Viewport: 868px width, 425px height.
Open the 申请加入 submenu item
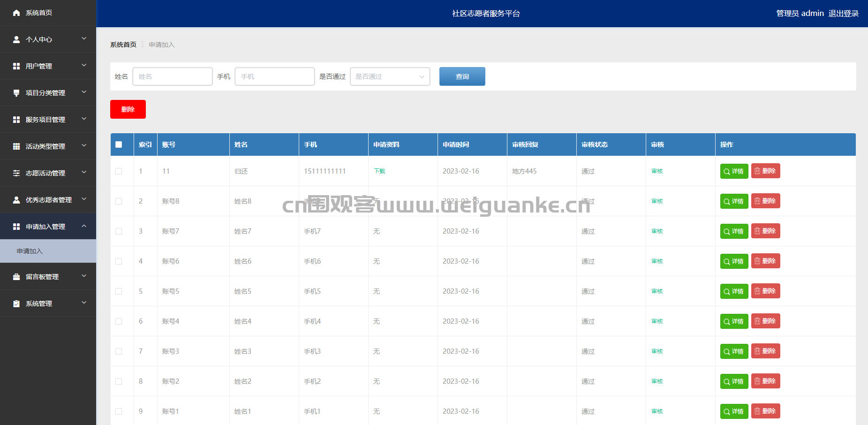[x=30, y=251]
